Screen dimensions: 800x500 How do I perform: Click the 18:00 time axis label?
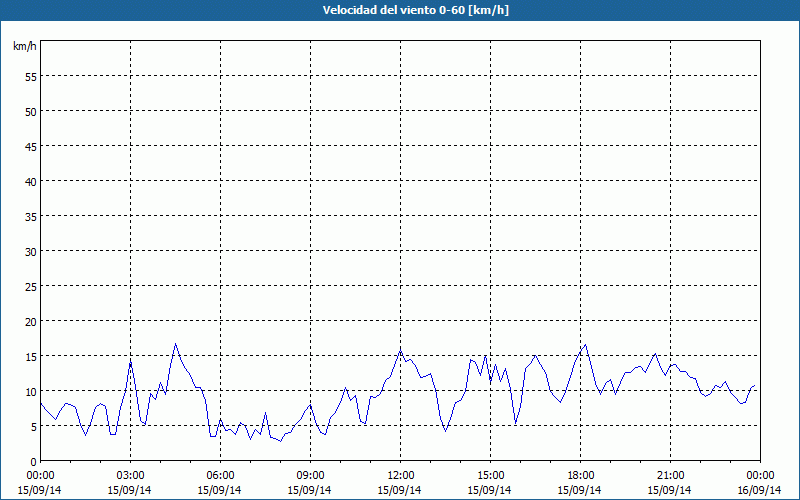(581, 476)
